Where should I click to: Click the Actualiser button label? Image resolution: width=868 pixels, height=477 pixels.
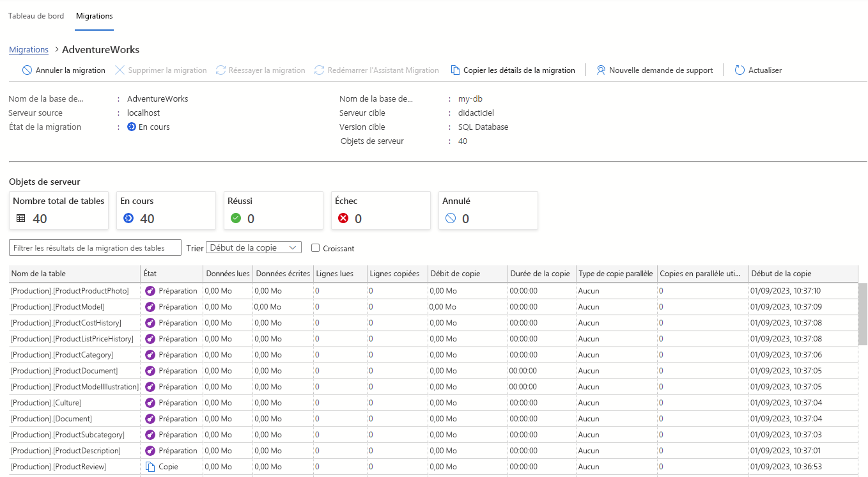[x=765, y=70]
